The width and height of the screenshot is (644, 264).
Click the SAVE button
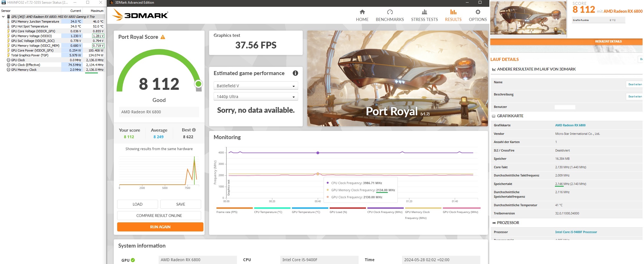coord(181,204)
